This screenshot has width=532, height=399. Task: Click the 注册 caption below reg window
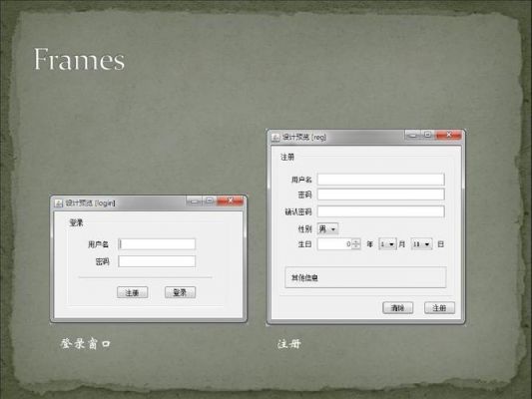pyautogui.click(x=289, y=344)
